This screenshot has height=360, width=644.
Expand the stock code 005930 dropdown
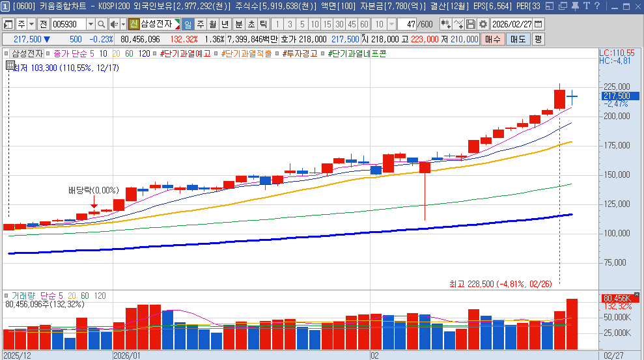91,24
